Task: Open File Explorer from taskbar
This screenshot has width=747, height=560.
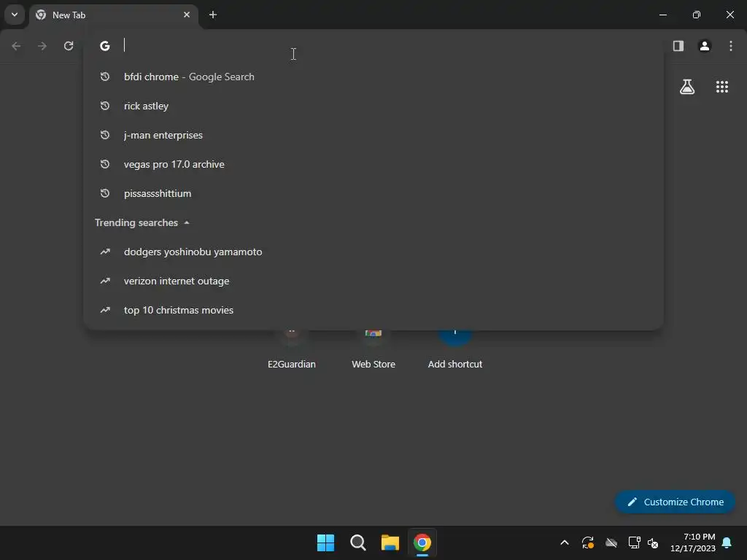Action: [390, 542]
